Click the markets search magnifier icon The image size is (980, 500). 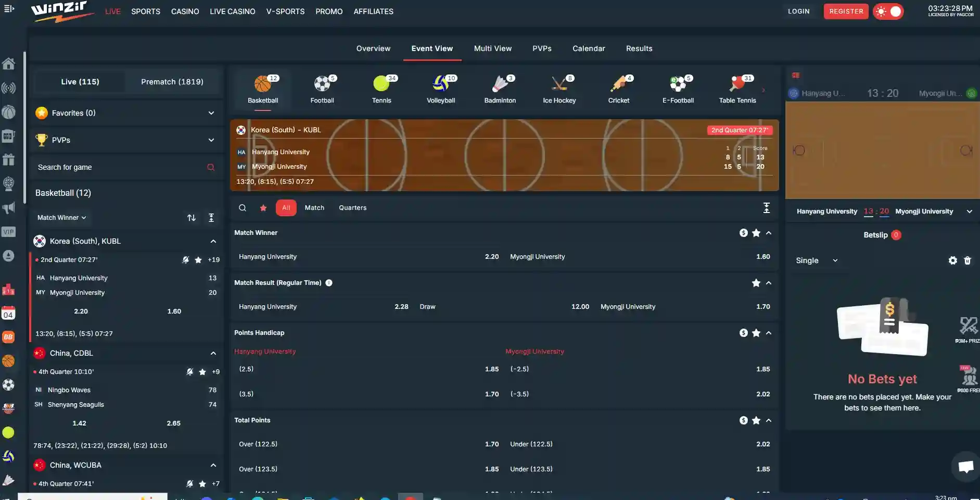point(243,208)
